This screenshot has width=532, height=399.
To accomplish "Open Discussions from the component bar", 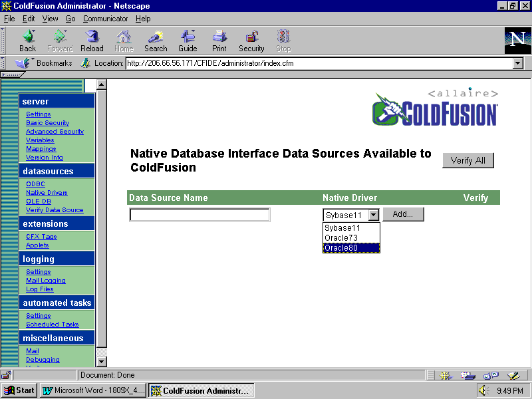I will point(491,375).
